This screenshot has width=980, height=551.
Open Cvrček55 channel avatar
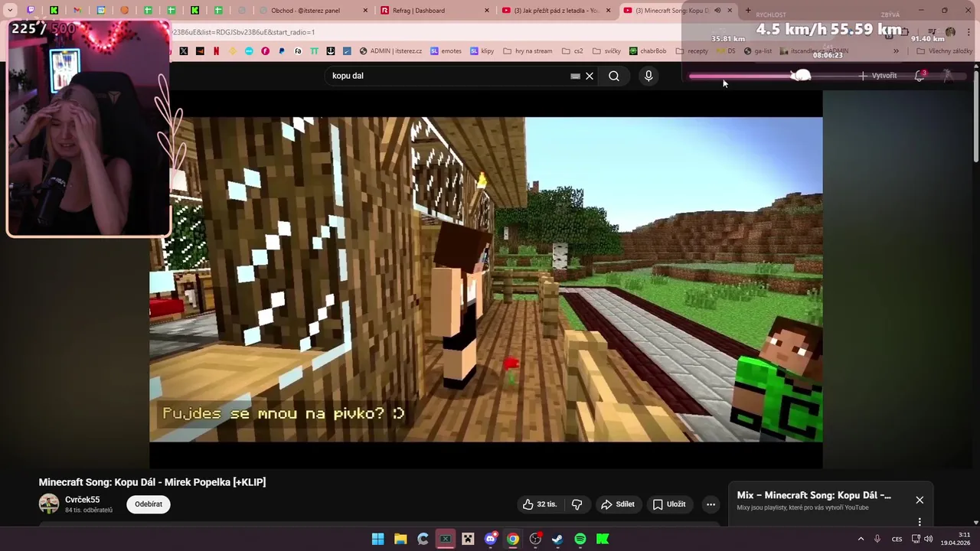pos(49,504)
